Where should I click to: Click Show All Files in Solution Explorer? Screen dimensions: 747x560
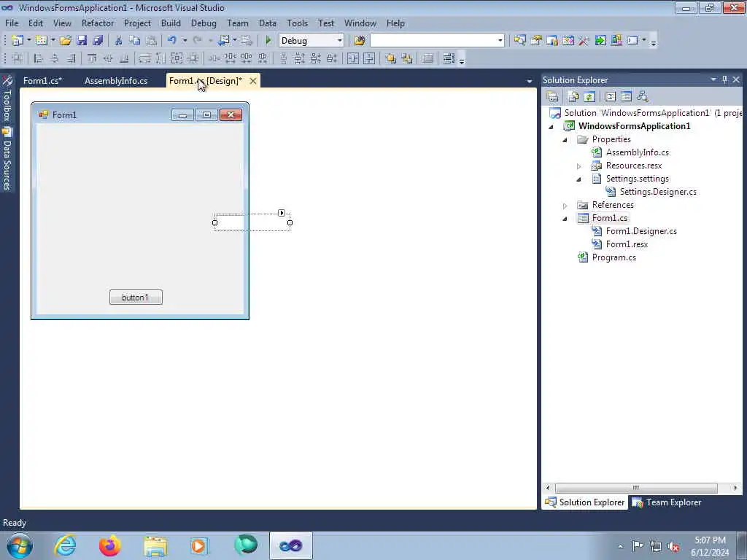[x=573, y=97]
